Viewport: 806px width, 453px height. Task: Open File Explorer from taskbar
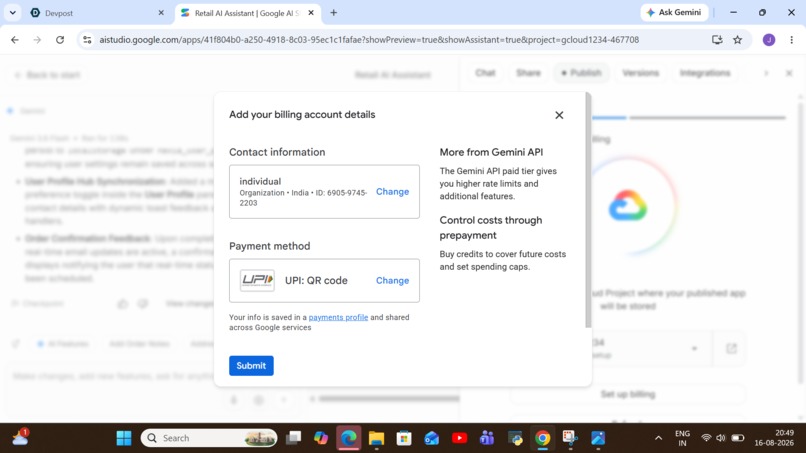click(x=376, y=438)
